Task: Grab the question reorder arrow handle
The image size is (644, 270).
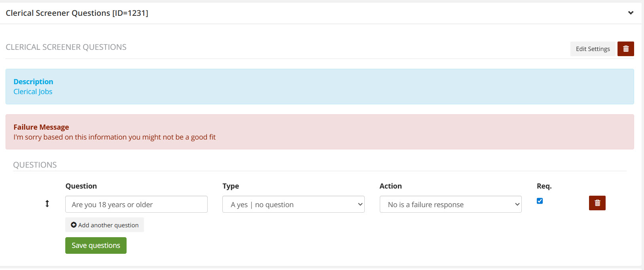Action: (47, 204)
